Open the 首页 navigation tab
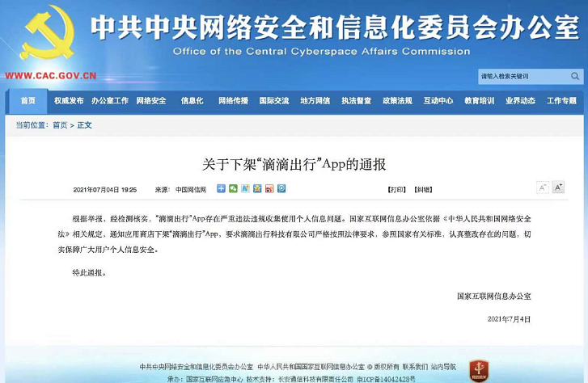The height and width of the screenshot is (383, 588). pos(28,101)
